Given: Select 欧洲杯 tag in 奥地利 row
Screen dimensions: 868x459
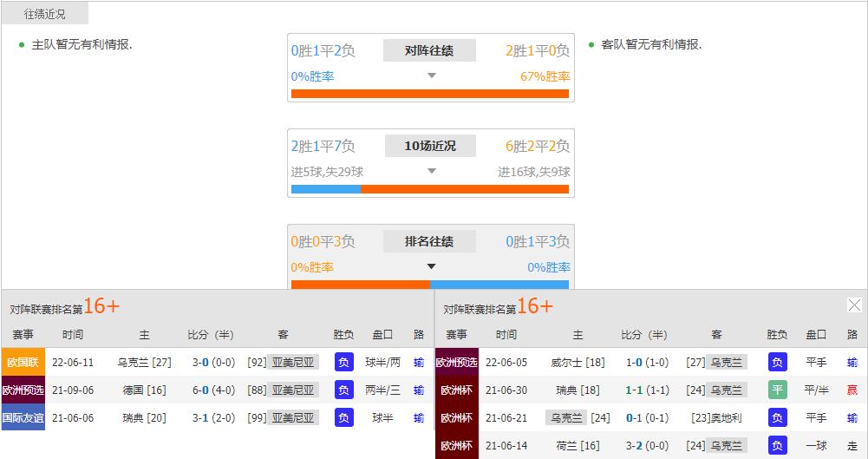Looking at the screenshot, I should (457, 417).
